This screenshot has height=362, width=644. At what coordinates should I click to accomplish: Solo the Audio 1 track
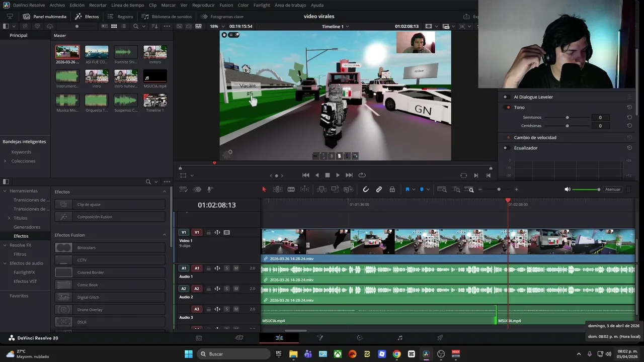(227, 268)
